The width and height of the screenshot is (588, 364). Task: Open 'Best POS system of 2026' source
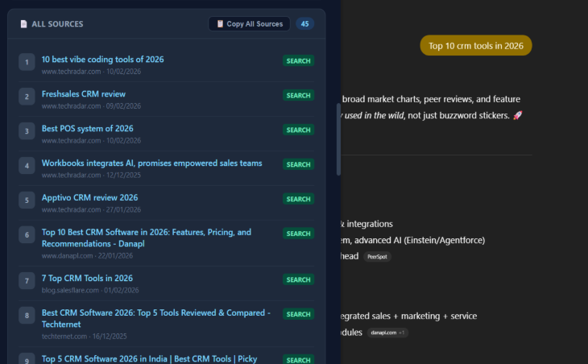coord(87,129)
